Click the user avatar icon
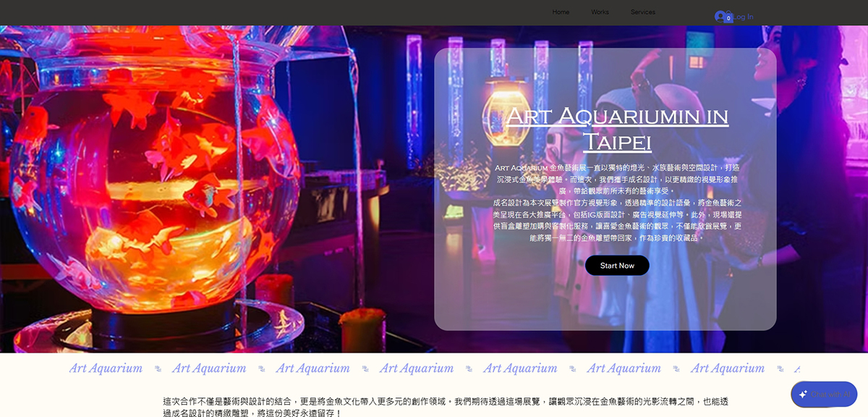This screenshot has width=868, height=417. point(720,16)
